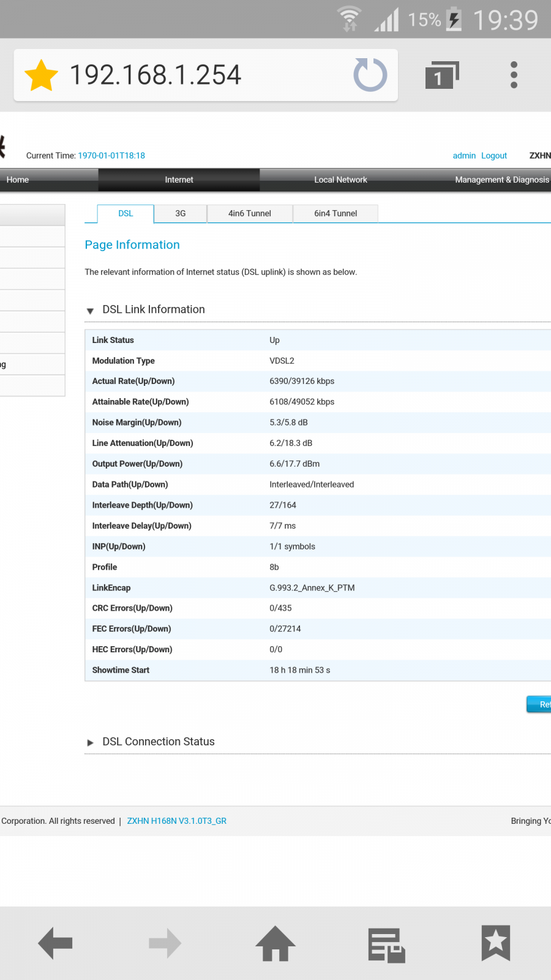Reload the page with refresh icon
Image resolution: width=551 pixels, height=980 pixels.
pyautogui.click(x=370, y=75)
